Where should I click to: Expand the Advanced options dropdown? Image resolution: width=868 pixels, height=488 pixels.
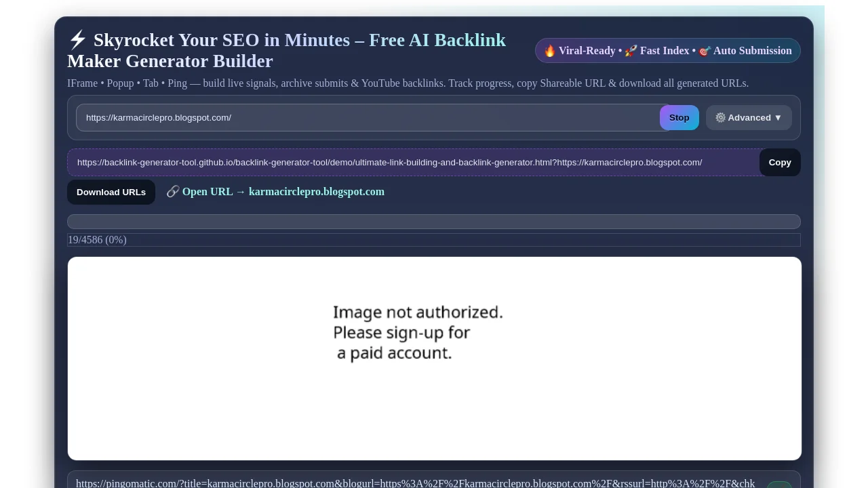coord(749,117)
